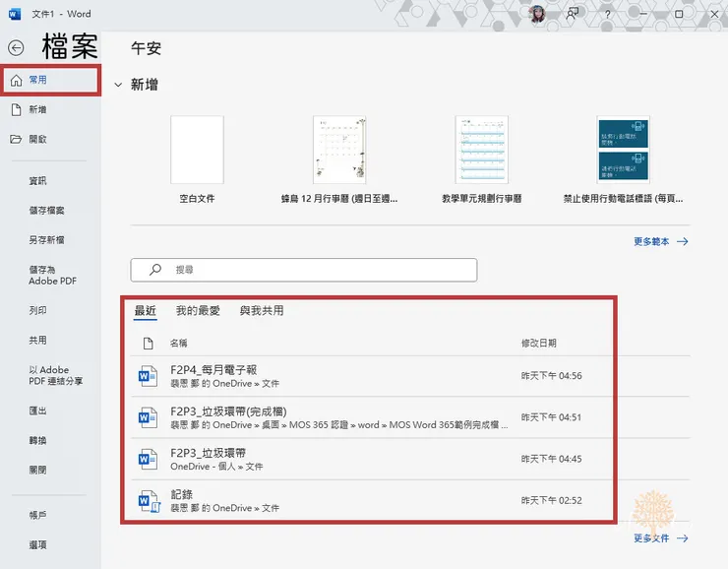Click into the 搜尋 search field
Viewport: 728px width, 569px height.
[304, 270]
